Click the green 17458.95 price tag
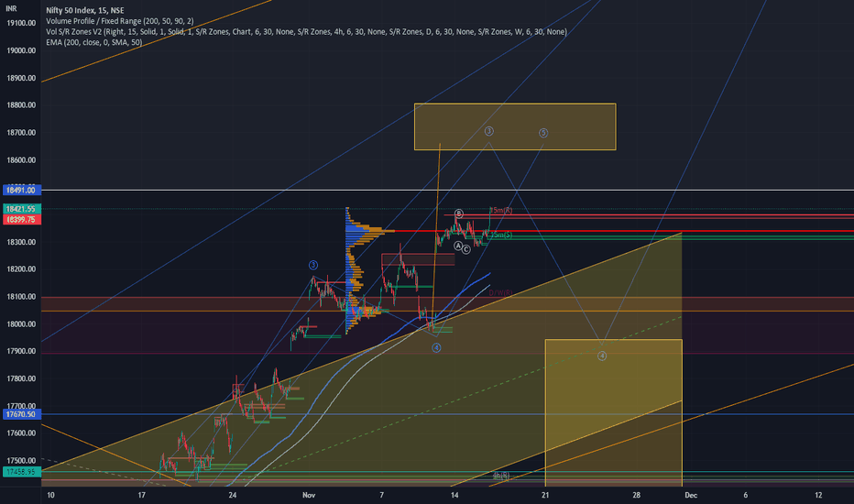This screenshot has height=504, width=854. point(21,471)
